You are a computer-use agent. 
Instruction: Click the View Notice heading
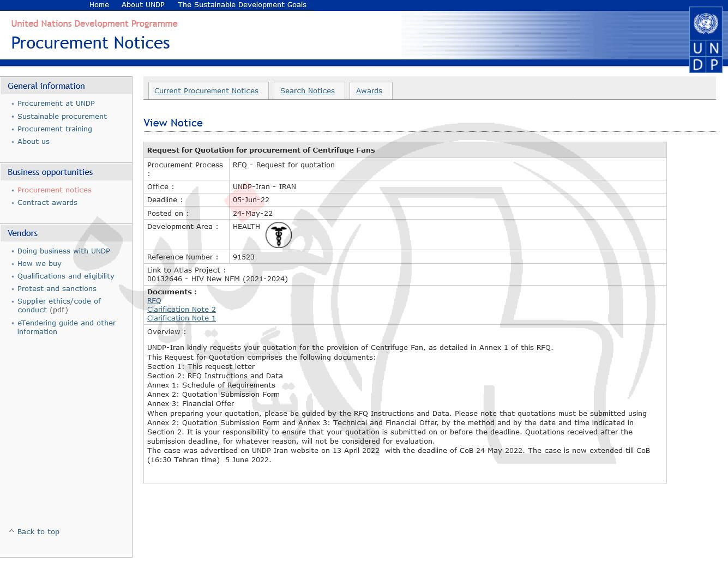click(x=173, y=123)
